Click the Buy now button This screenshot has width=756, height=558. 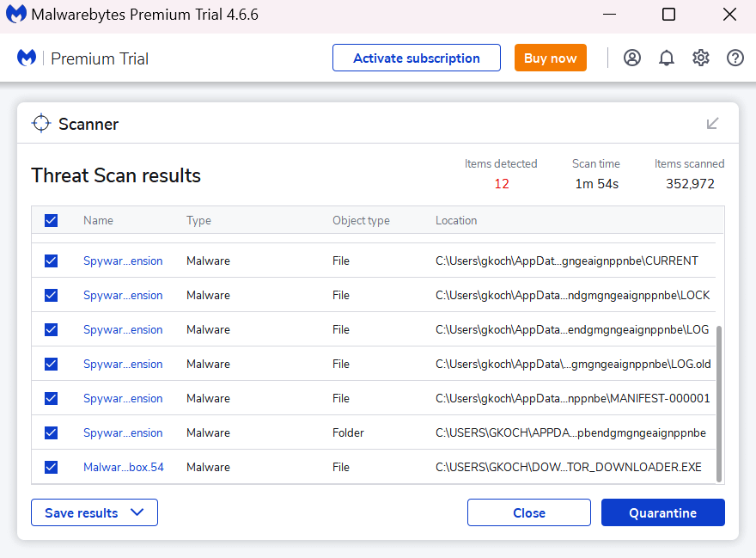tap(551, 58)
